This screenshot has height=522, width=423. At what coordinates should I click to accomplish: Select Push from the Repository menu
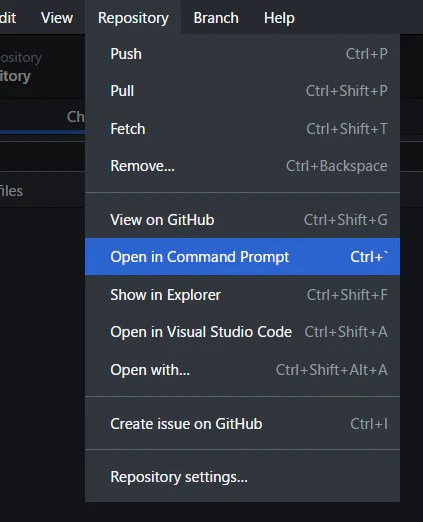coord(242,54)
